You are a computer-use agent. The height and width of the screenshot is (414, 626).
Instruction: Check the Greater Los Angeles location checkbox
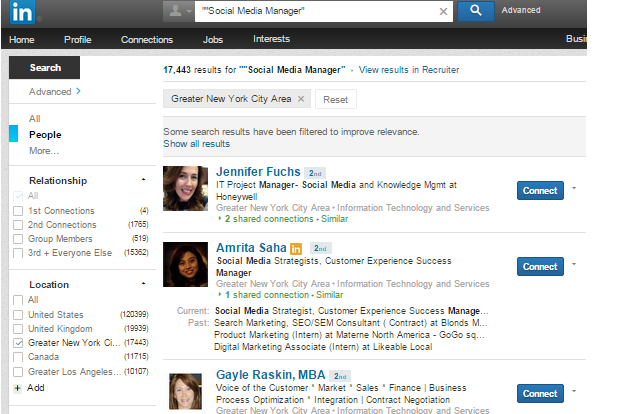(18, 372)
